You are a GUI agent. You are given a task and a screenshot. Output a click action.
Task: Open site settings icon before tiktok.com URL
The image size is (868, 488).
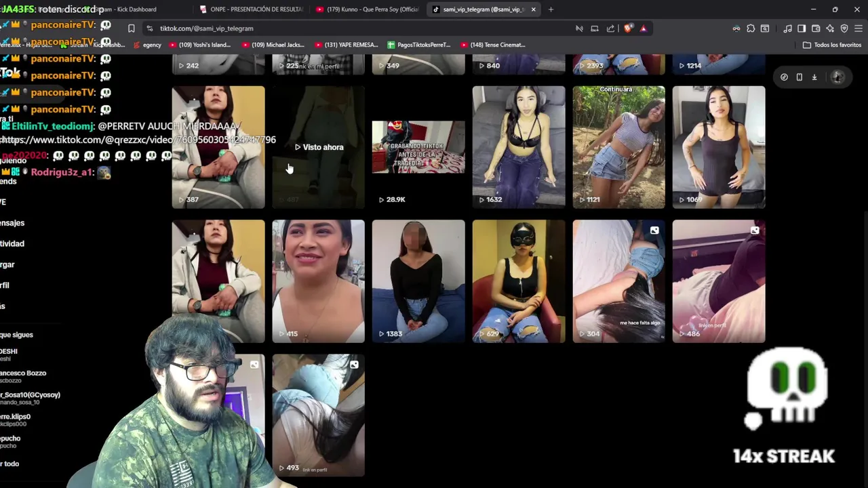pyautogui.click(x=150, y=28)
